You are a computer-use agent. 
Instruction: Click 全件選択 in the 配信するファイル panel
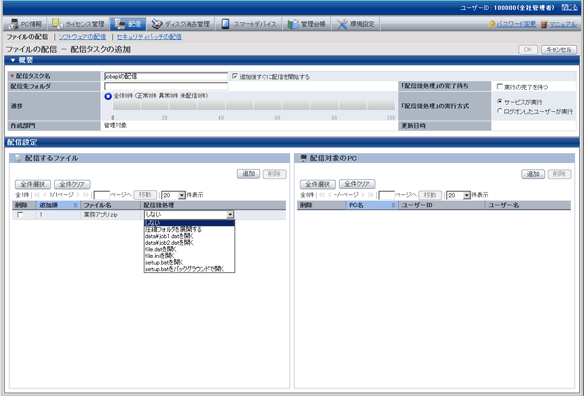tap(33, 184)
